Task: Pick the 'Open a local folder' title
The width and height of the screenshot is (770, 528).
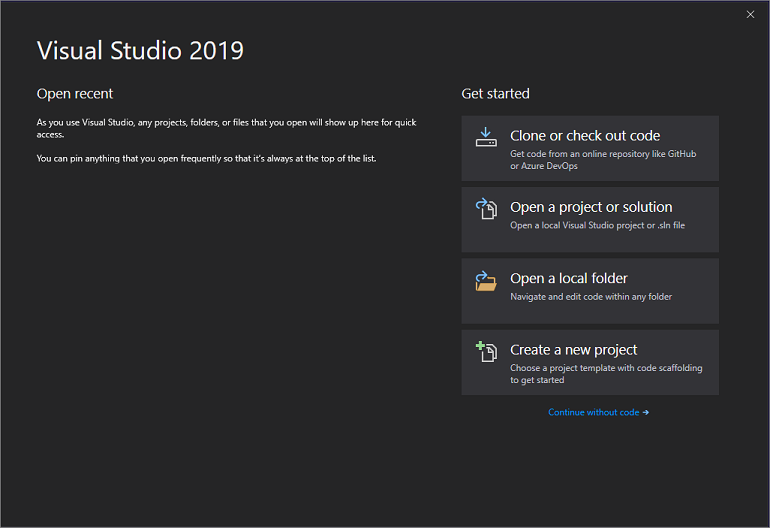Action: tap(569, 279)
